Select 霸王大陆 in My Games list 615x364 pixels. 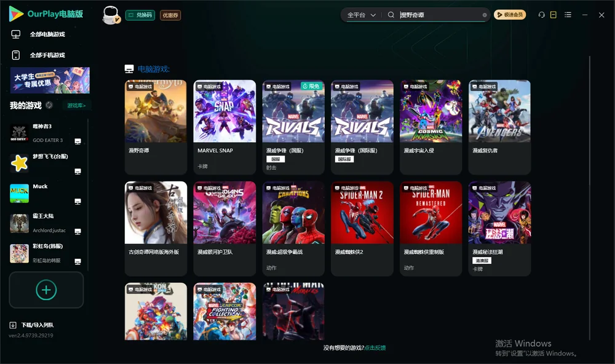point(46,224)
